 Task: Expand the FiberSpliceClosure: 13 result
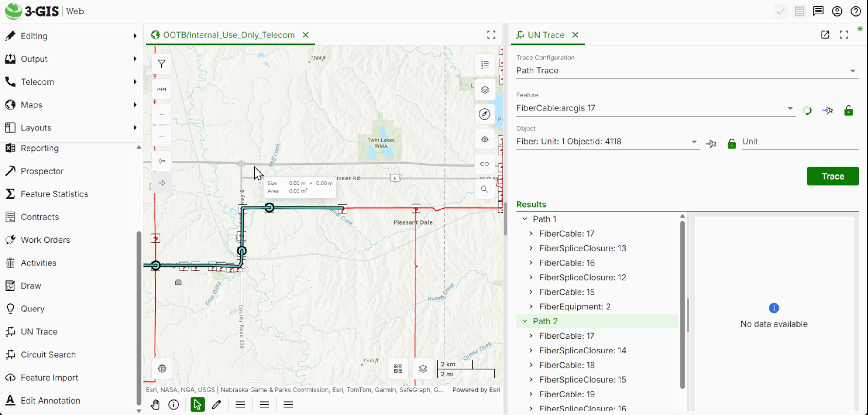(531, 248)
